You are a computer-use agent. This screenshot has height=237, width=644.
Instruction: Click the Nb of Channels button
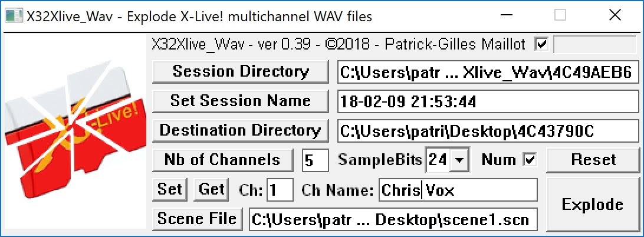pos(222,160)
